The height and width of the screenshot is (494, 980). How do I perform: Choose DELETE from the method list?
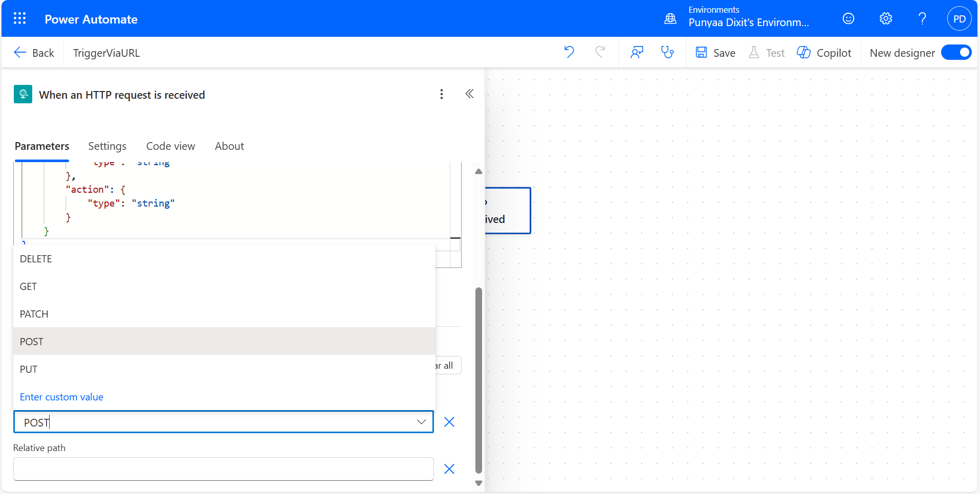[x=36, y=259]
